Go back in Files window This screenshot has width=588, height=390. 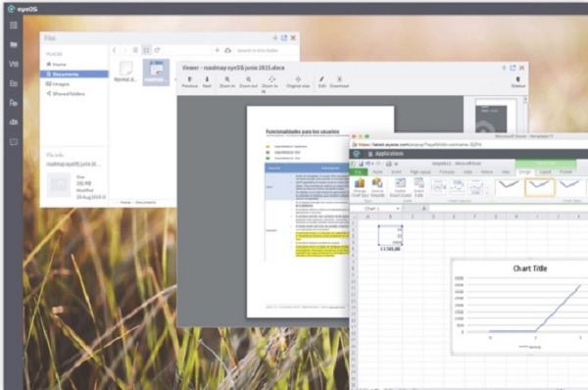coord(115,50)
